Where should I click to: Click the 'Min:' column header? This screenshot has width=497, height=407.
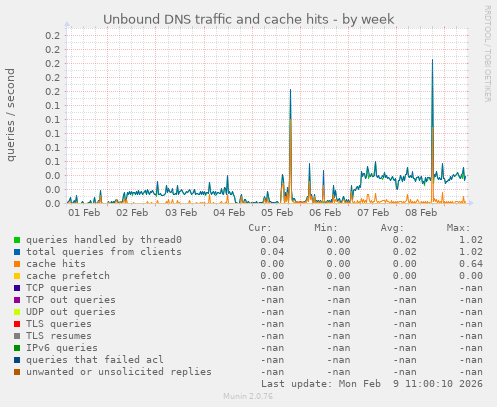click(326, 228)
